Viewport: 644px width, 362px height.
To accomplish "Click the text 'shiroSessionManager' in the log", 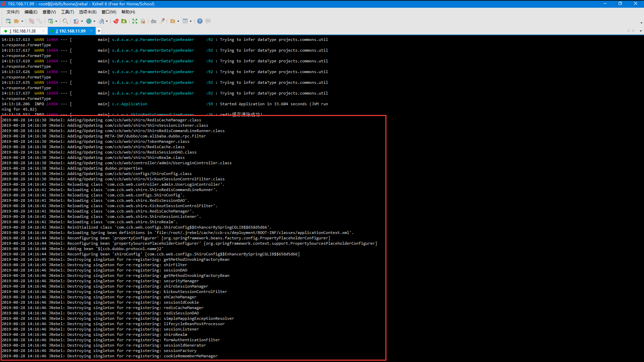I will (x=186, y=286).
